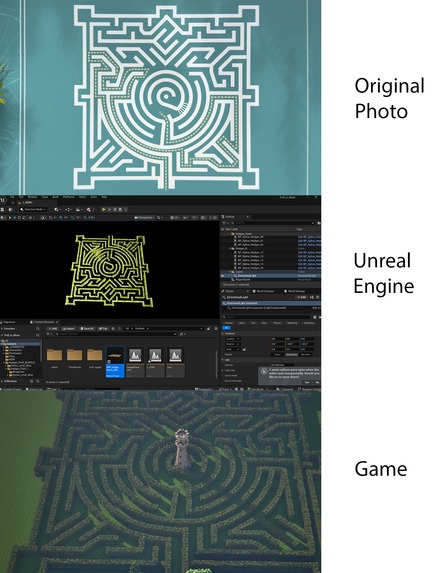Click the Outliner search field

[274, 223]
